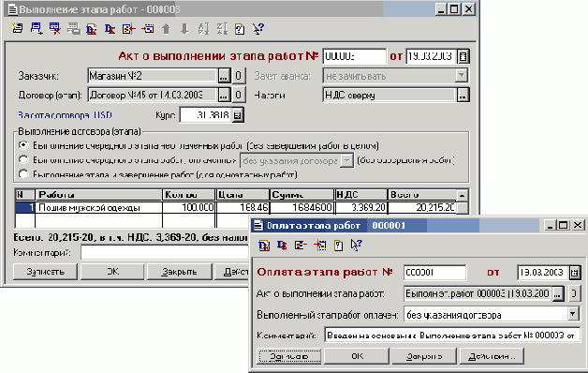588x373 pixels.
Task: Click price cell 168.46
Action: click(x=243, y=207)
